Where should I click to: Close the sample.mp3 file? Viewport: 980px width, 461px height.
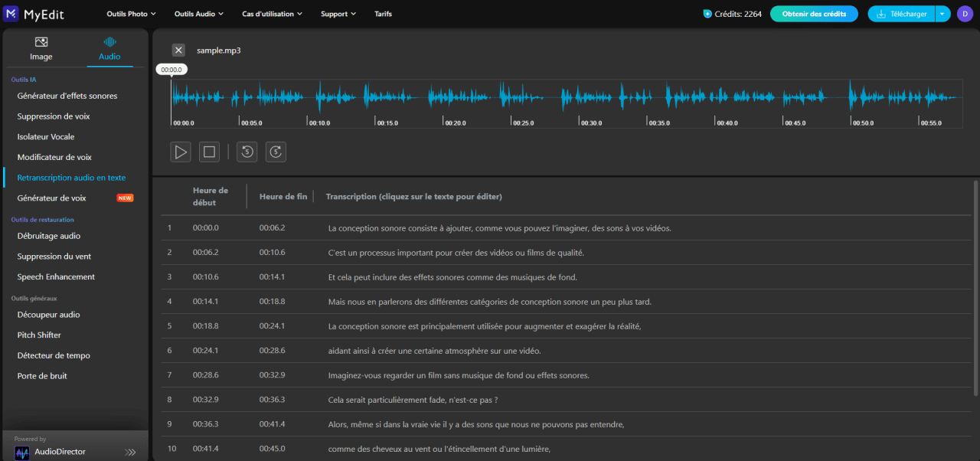point(178,50)
